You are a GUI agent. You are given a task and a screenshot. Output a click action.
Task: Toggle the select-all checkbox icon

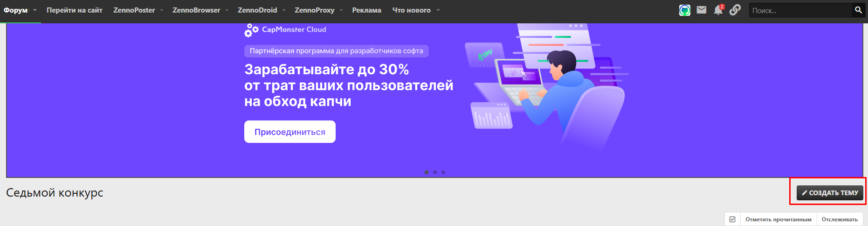(x=732, y=219)
